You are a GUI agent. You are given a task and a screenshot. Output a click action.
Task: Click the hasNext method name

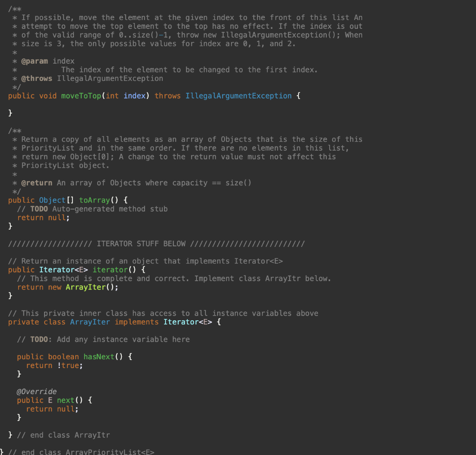[x=99, y=356]
